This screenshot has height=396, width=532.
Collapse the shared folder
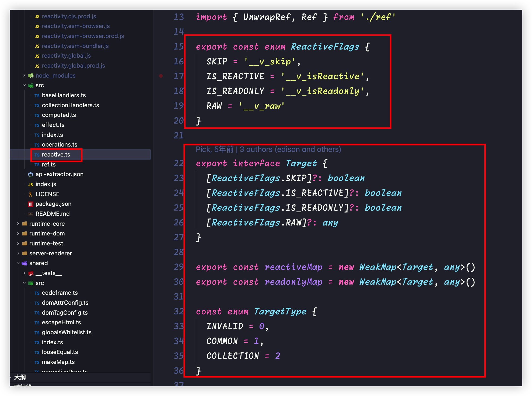[x=18, y=263]
